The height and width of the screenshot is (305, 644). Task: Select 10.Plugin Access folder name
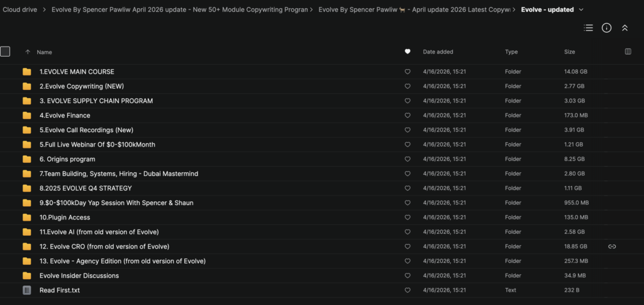point(65,218)
